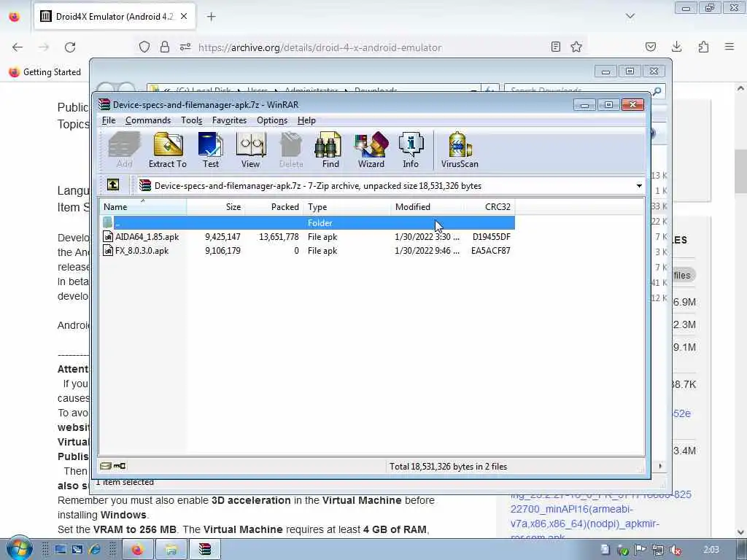The width and height of the screenshot is (747, 560).
Task: Open the Tools menu in WinRAR
Action: pyautogui.click(x=192, y=120)
